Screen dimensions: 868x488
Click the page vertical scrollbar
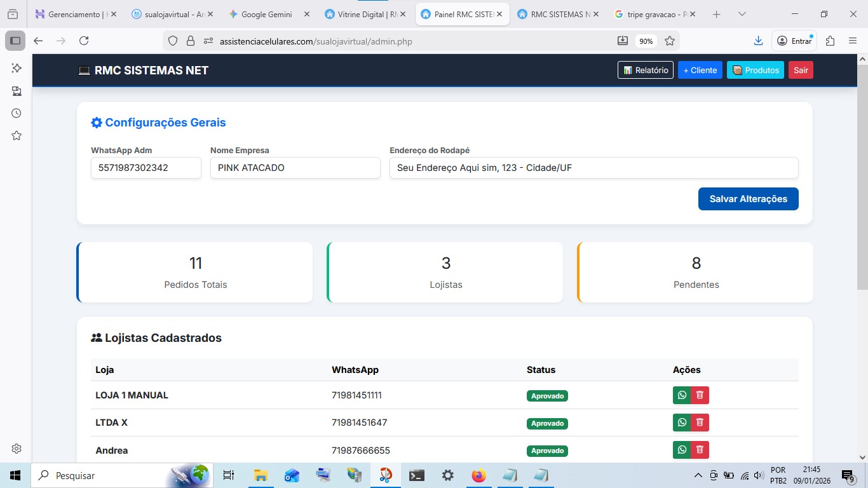point(862,191)
